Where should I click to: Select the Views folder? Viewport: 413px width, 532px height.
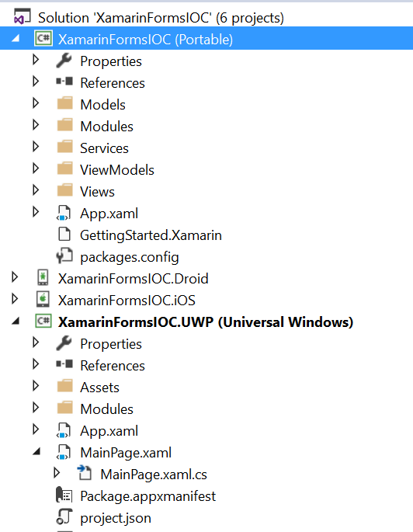pyautogui.click(x=97, y=192)
